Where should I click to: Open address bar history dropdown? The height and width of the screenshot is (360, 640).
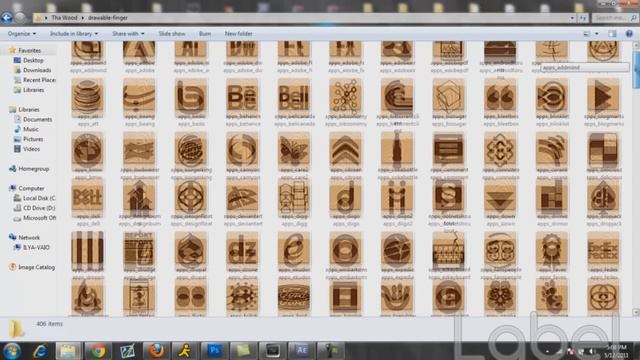[x=572, y=18]
